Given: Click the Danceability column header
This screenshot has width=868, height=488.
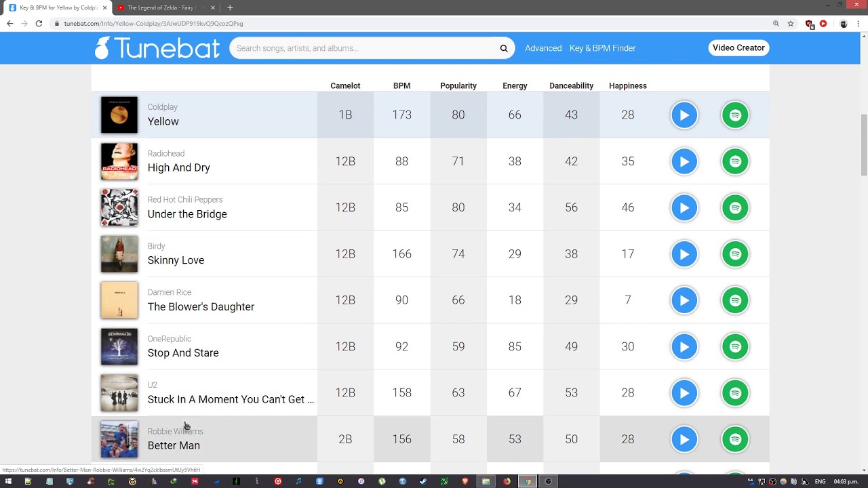Looking at the screenshot, I should click(x=571, y=86).
